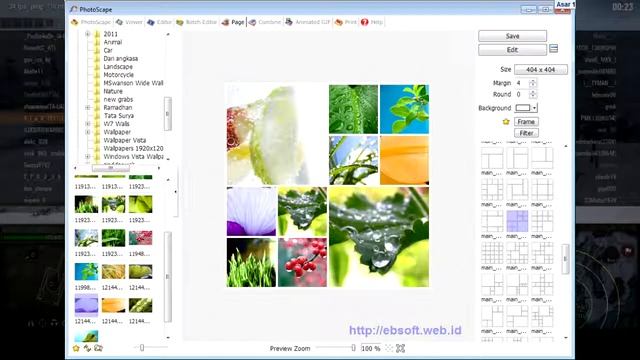Open the Background color dropdown
Image resolution: width=640 pixels, height=360 pixels.
[x=535, y=108]
